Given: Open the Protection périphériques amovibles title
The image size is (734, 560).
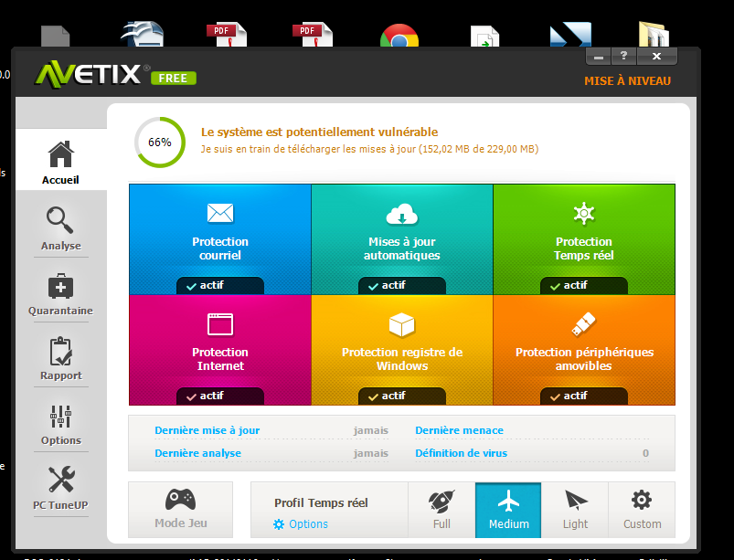Looking at the screenshot, I should coord(584,359).
